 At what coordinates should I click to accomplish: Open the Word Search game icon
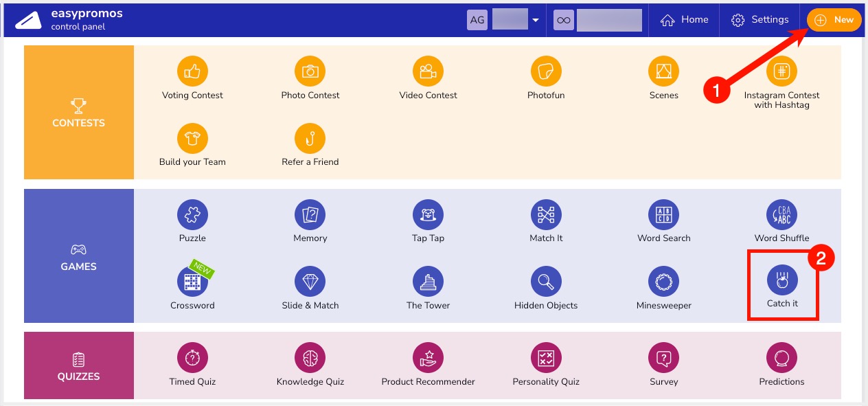point(664,214)
